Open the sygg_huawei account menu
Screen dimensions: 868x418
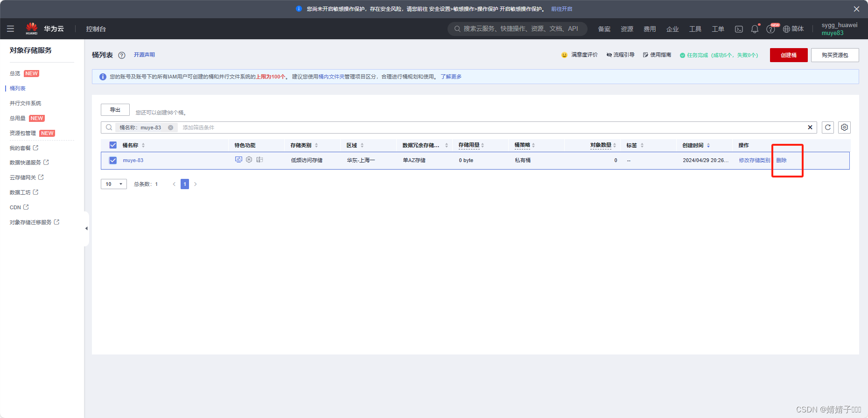click(x=840, y=29)
